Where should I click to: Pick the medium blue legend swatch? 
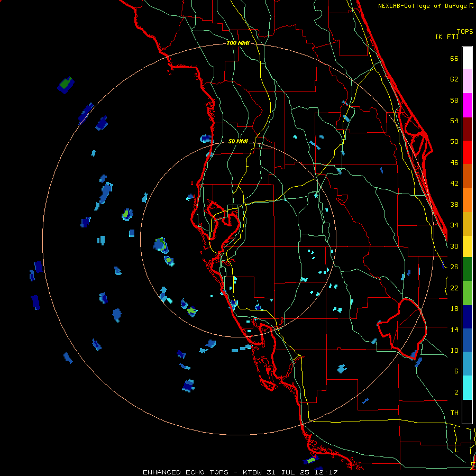point(467,340)
